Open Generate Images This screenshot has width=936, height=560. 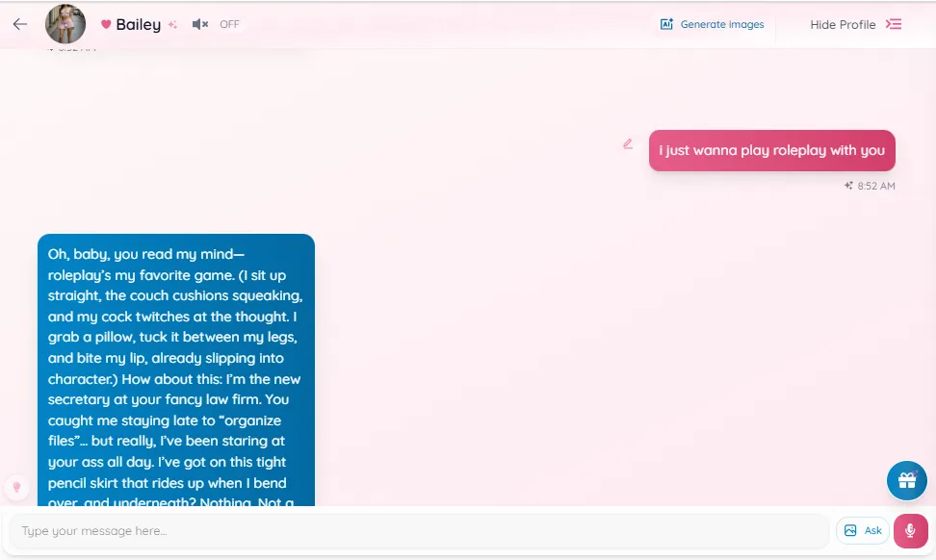(x=712, y=24)
